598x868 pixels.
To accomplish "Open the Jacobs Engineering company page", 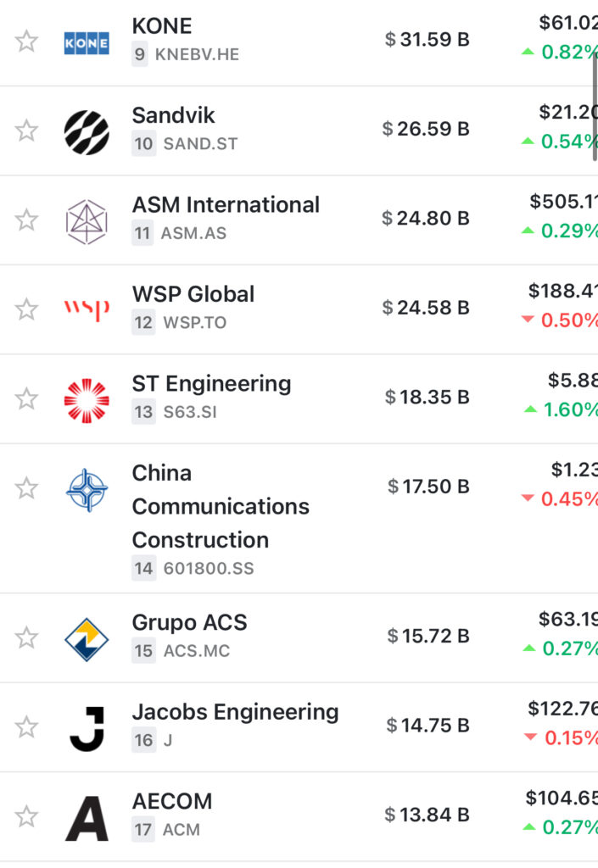I will click(235, 712).
